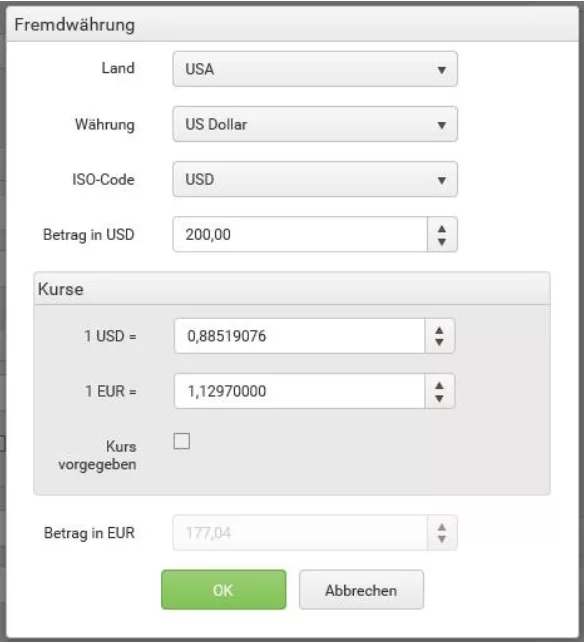Click the Kurse group header
Screen dimensions: 585x642
coord(292,289)
